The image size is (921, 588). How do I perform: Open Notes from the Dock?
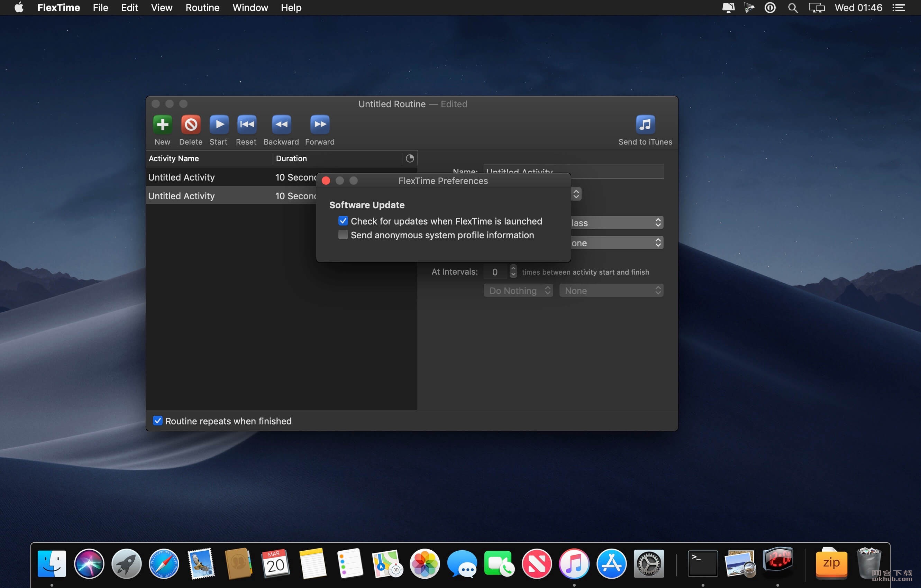pos(313,563)
